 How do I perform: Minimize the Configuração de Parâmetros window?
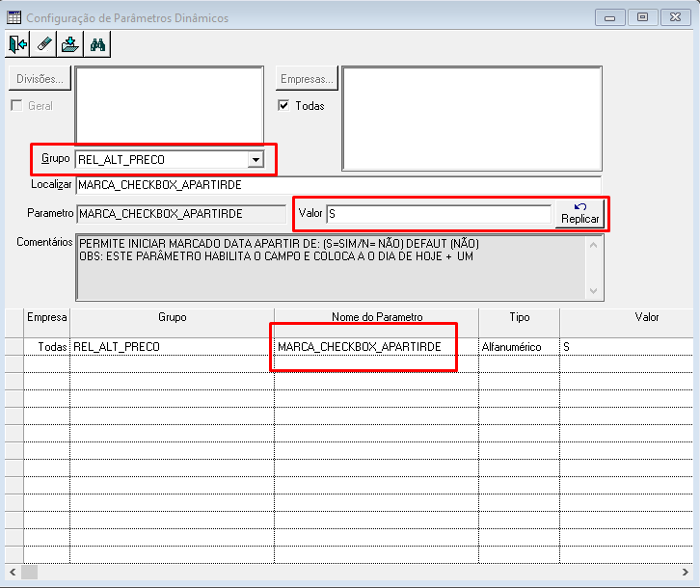[609, 18]
